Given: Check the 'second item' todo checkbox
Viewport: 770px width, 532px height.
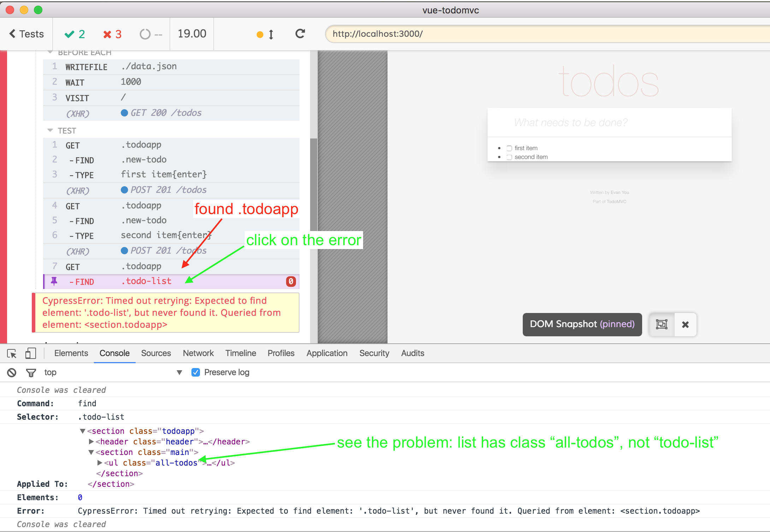Looking at the screenshot, I should point(509,157).
